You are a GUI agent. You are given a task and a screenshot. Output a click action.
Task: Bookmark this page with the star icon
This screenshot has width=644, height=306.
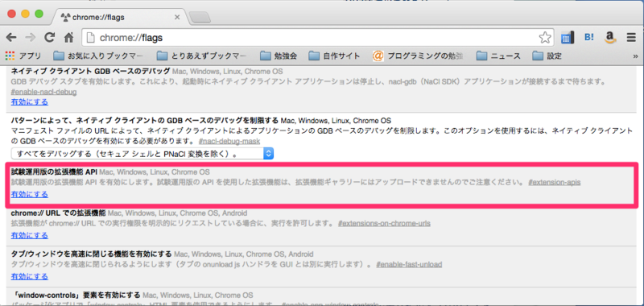tap(545, 38)
